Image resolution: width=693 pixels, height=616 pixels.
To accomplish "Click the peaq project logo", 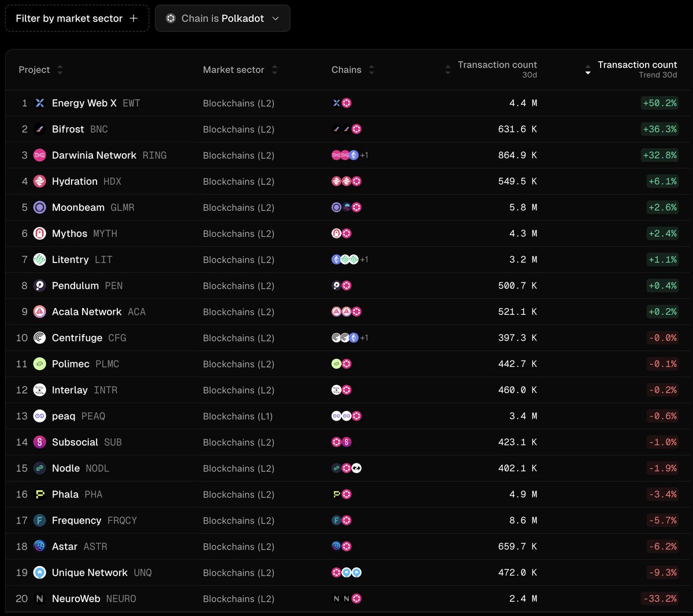I will (x=39, y=416).
